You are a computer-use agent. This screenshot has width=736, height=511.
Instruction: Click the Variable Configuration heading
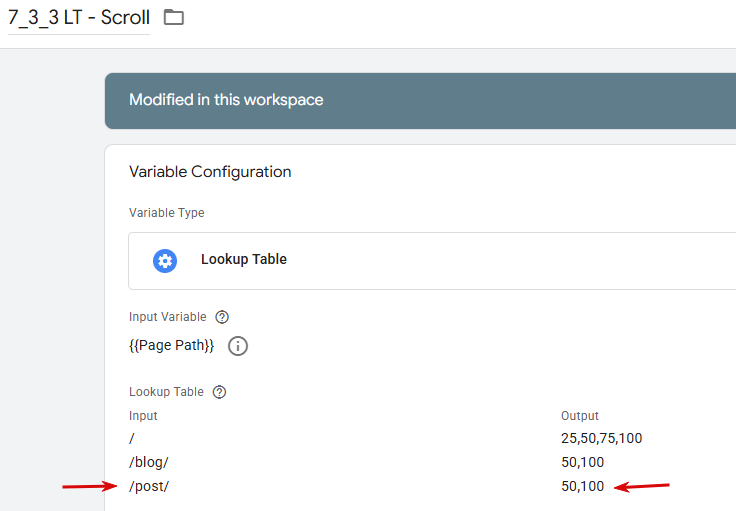[210, 172]
